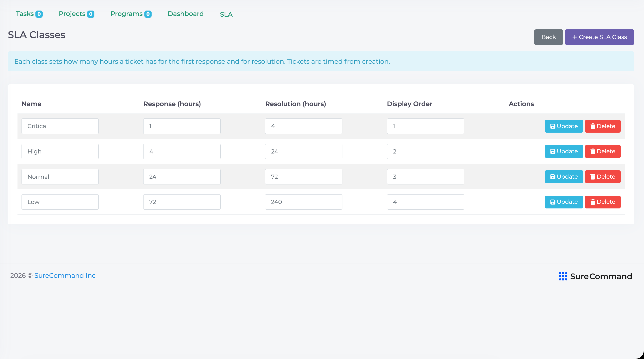
Task: Select the Normal display order field
Action: tap(426, 177)
